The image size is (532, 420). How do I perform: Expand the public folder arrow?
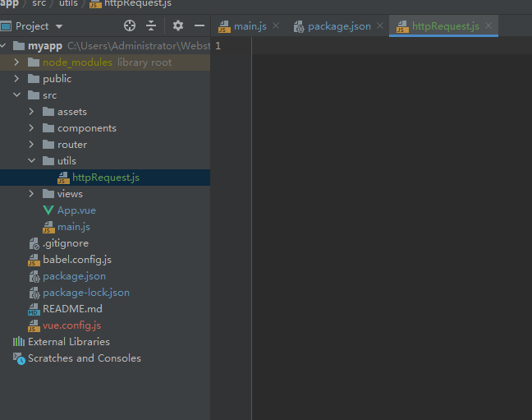17,79
